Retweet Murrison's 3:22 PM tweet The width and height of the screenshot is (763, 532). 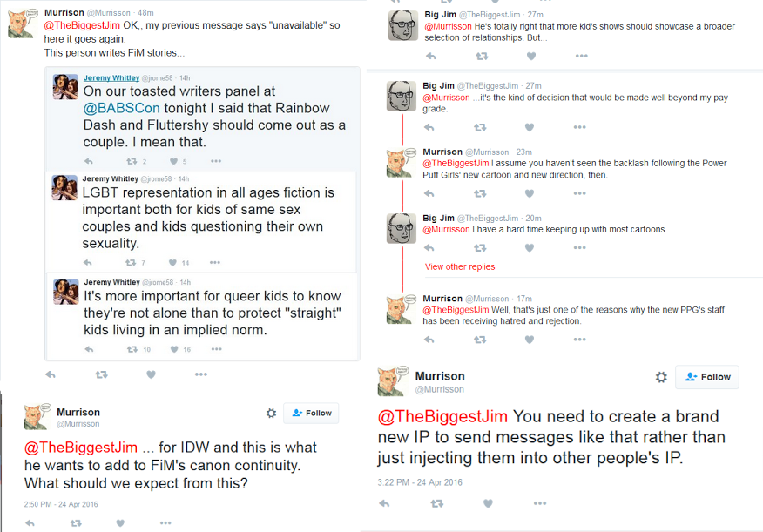[x=436, y=503]
